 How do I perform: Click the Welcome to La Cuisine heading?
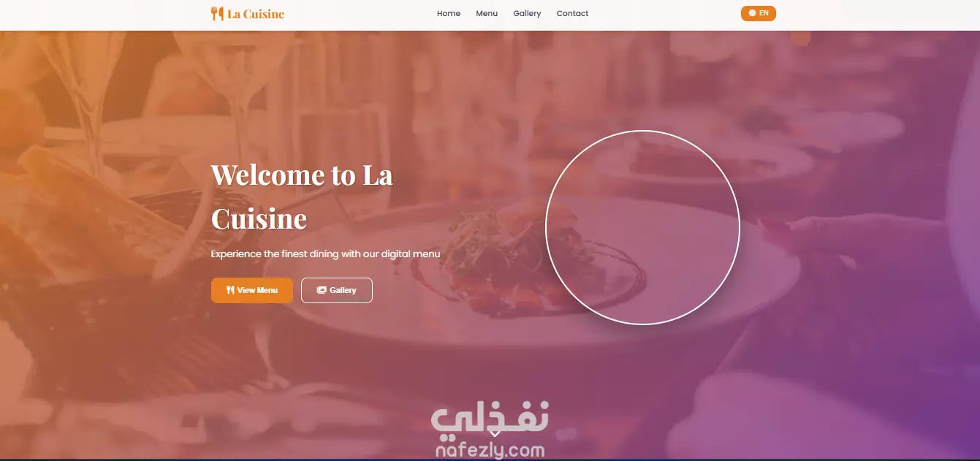(x=303, y=197)
